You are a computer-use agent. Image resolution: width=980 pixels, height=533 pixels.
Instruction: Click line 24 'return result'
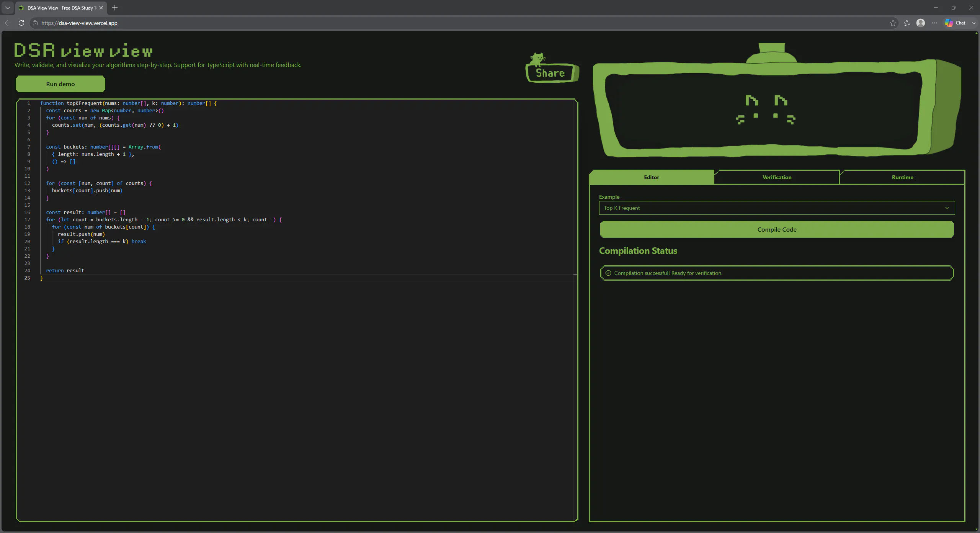click(x=65, y=271)
